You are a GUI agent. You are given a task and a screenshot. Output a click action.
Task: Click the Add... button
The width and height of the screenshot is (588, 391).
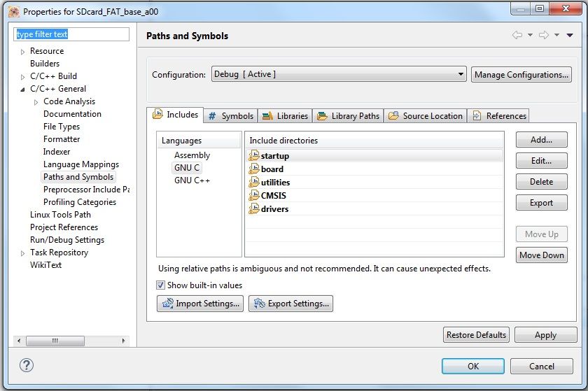[x=541, y=140]
